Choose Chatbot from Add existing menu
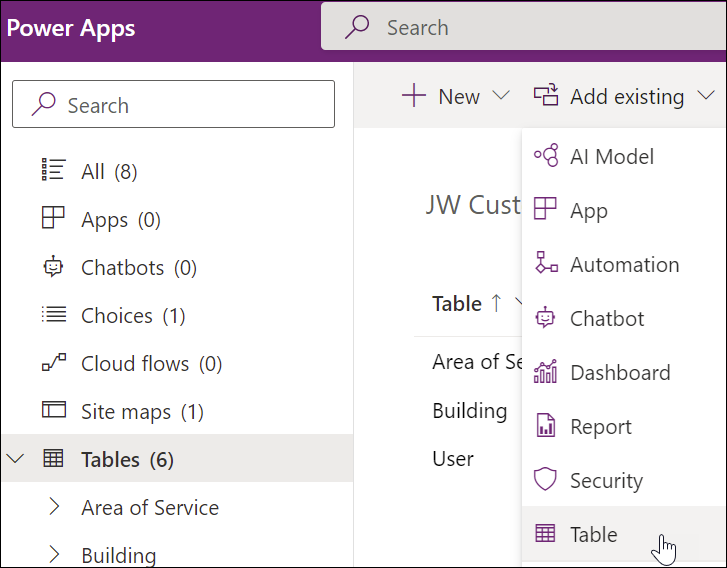 tap(624, 318)
